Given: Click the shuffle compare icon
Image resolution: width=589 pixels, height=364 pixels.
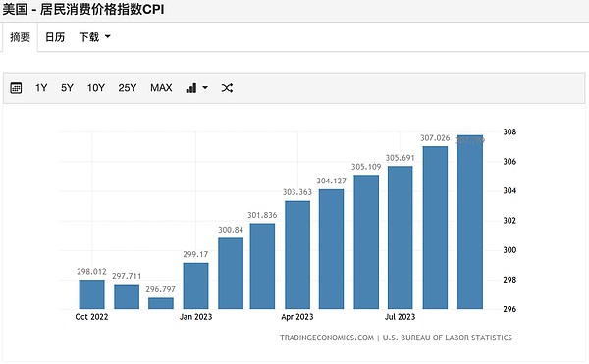Looking at the screenshot, I should [x=227, y=88].
